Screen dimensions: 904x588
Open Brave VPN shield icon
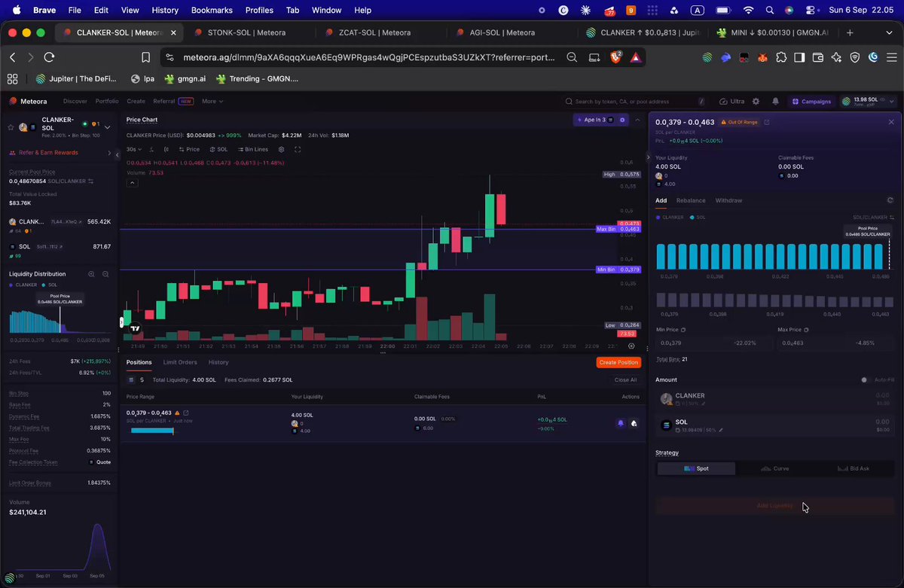855,57
